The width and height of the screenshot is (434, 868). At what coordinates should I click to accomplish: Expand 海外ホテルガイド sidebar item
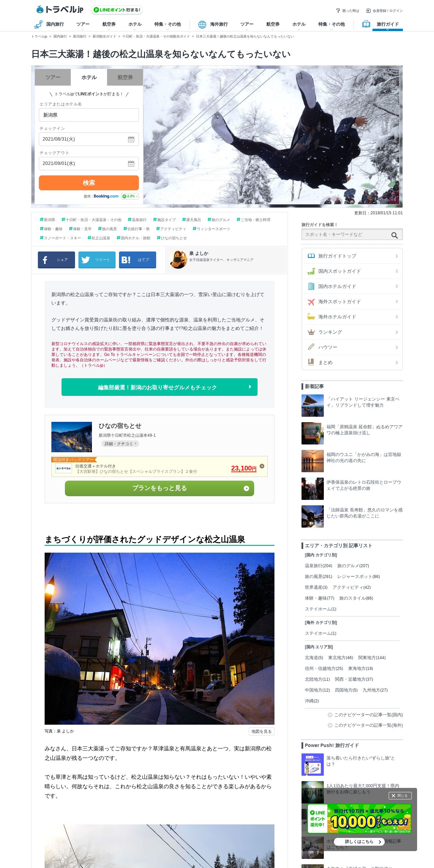click(x=352, y=317)
